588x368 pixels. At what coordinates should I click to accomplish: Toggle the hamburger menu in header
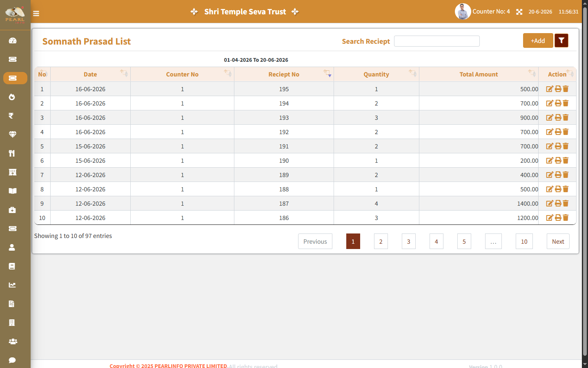[36, 13]
